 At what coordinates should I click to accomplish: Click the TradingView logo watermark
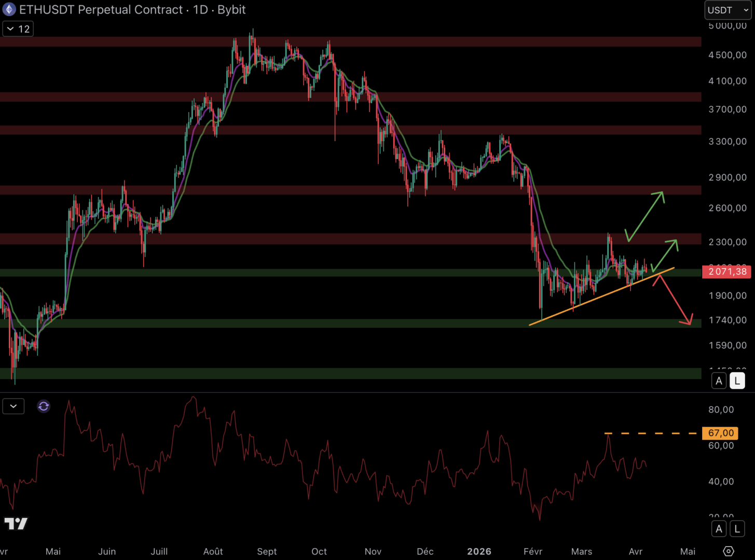pyautogui.click(x=16, y=524)
